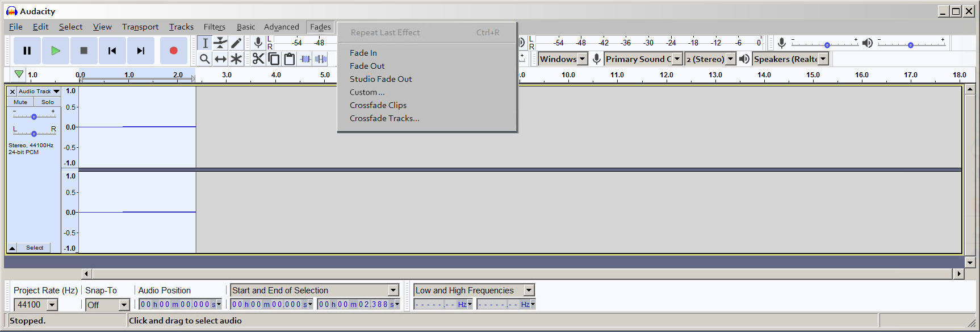Click the track Select button
980x332 pixels.
(34, 248)
